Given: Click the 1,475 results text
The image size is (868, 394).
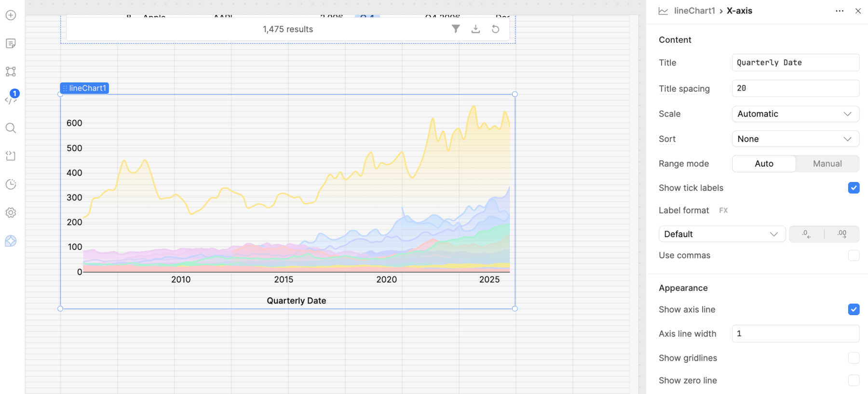Looking at the screenshot, I should [288, 29].
